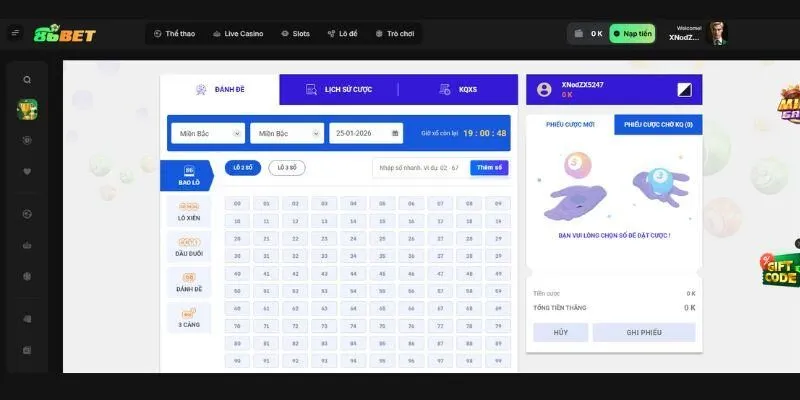This screenshot has width=800, height=400.
Task: Select the Đầu Đuôi bet type icon
Action: (189, 246)
